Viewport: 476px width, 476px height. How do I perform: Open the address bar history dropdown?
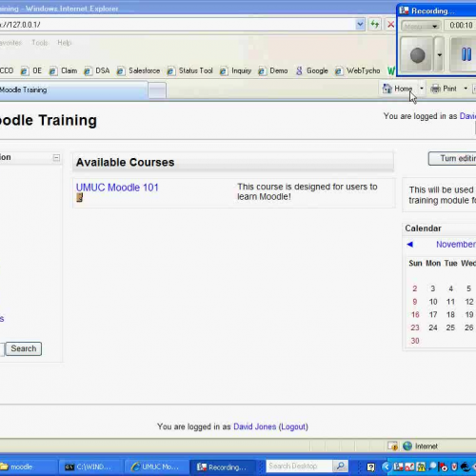coord(360,25)
